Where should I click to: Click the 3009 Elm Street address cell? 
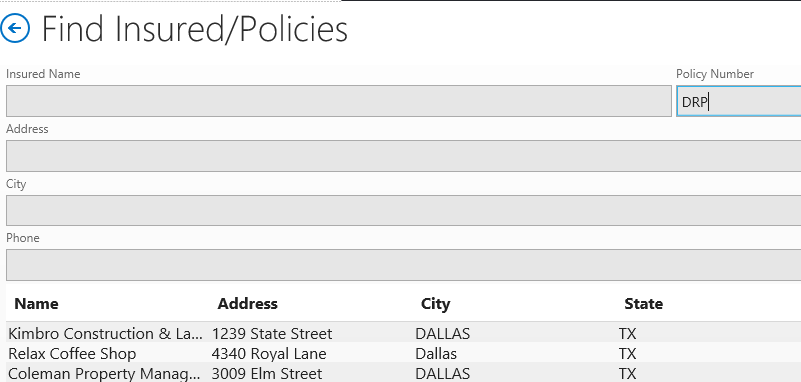[x=267, y=373]
